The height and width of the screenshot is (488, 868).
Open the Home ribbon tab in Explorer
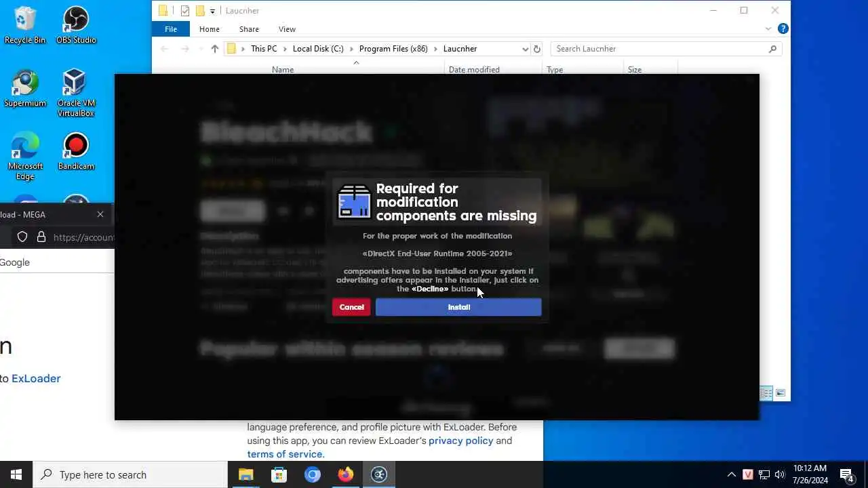pos(209,29)
